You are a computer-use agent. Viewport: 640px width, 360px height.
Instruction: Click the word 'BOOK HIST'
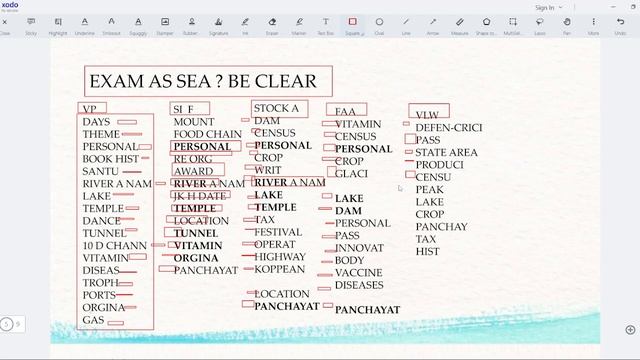(x=111, y=159)
